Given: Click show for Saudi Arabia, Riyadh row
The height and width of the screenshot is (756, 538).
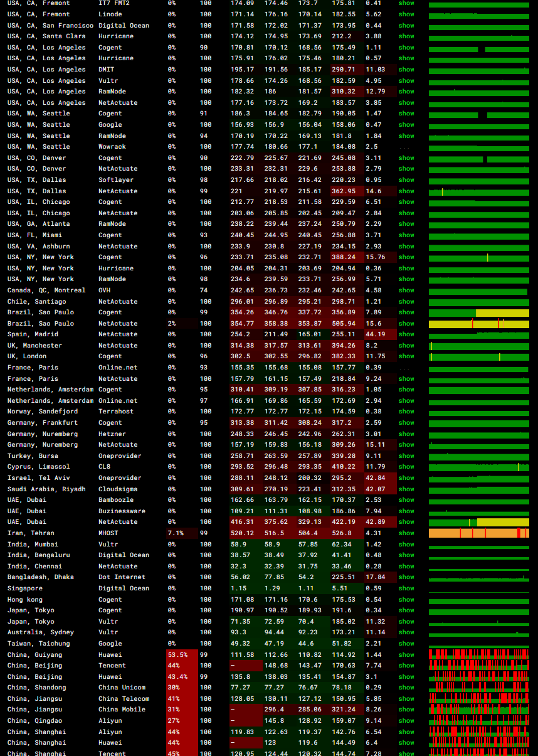Looking at the screenshot, I should 406,489.
